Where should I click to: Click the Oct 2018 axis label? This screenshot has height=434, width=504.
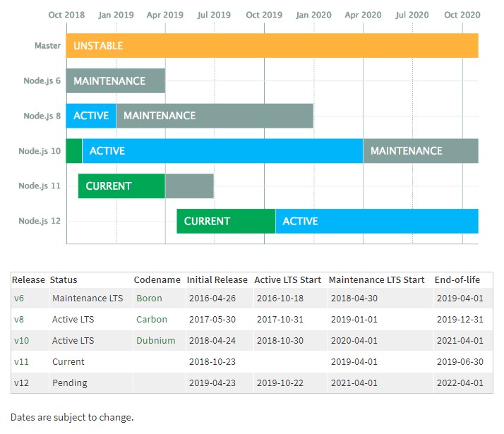[x=66, y=15]
